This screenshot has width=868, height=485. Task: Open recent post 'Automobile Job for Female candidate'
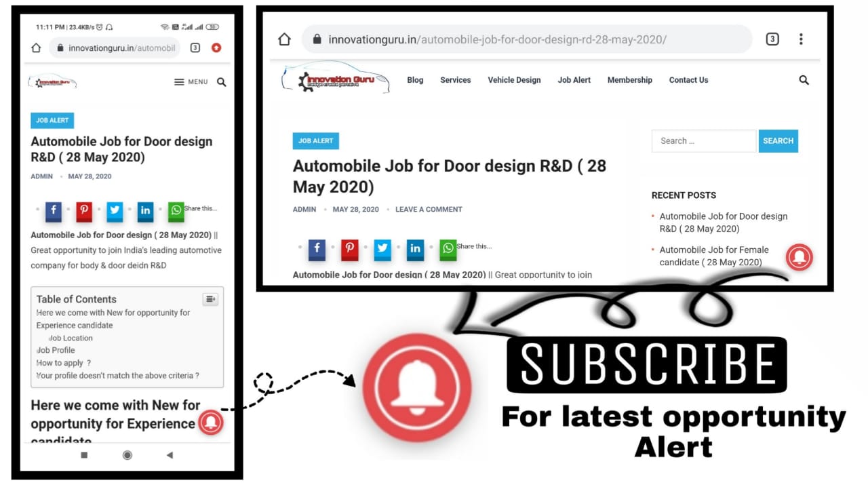tap(714, 256)
